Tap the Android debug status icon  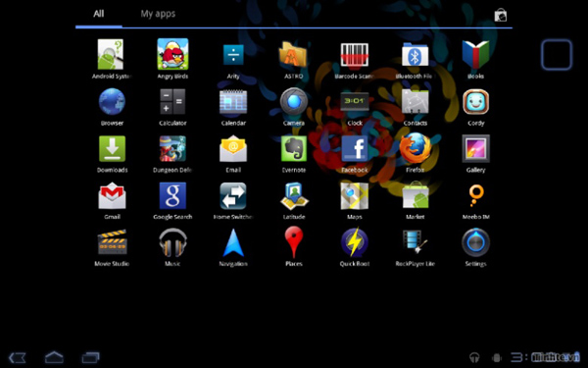pos(497,357)
